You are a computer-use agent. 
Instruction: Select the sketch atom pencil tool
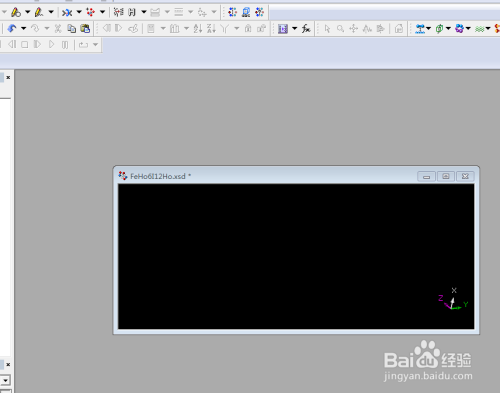tap(16, 12)
